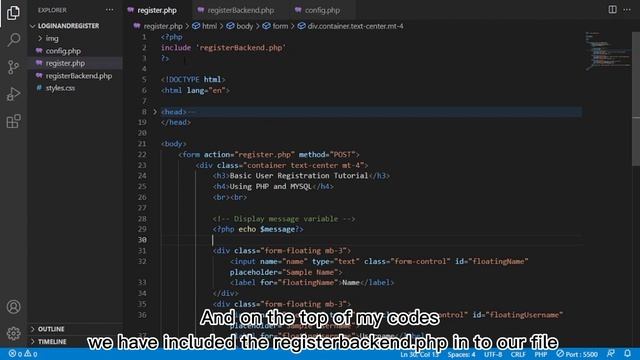The height and width of the screenshot is (360, 640).
Task: Click the Port: 5500 Live Server indicator
Action: [x=577, y=354]
